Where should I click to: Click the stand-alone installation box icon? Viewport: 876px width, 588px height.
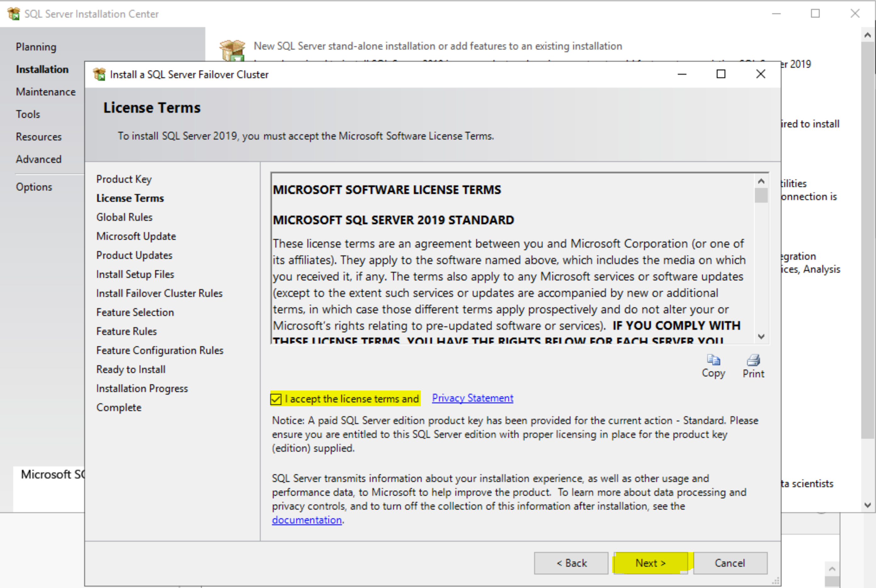coord(232,51)
